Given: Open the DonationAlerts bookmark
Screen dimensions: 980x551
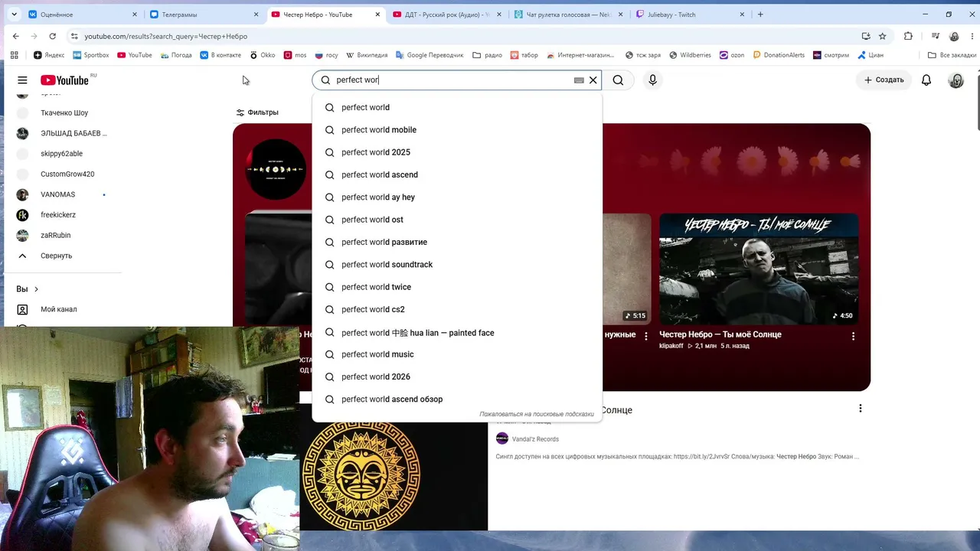Looking at the screenshot, I should pos(779,55).
